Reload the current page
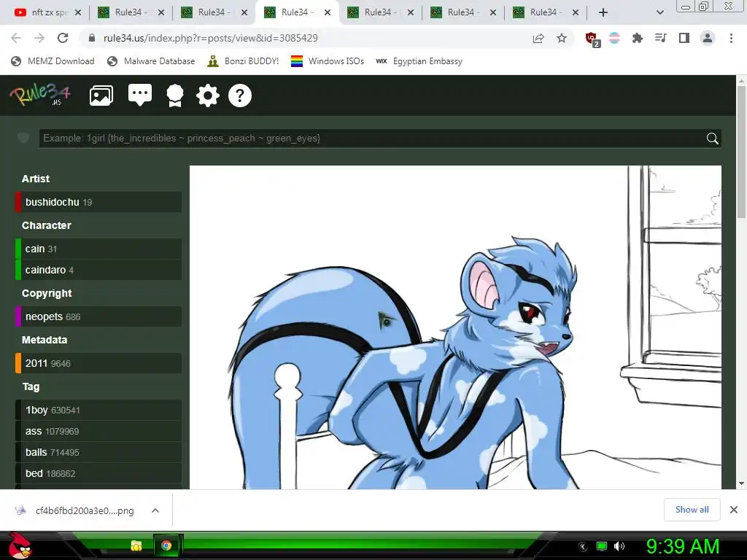Screen dimensions: 747x560 pos(63,38)
